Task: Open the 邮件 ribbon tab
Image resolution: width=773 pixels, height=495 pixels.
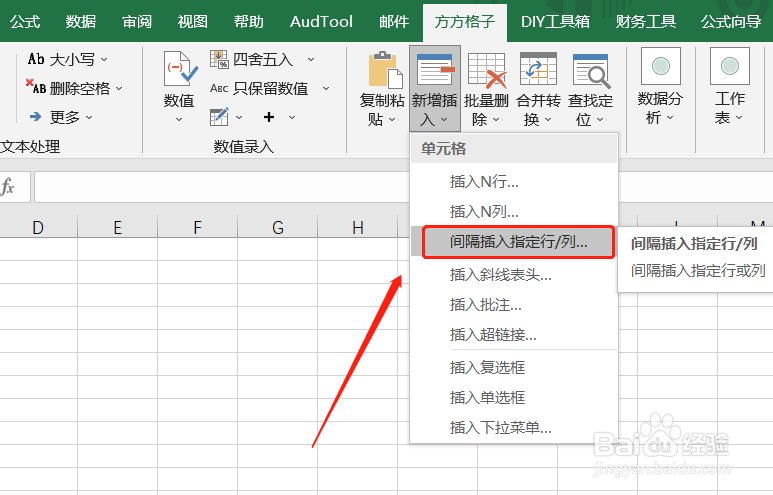Action: (394, 22)
